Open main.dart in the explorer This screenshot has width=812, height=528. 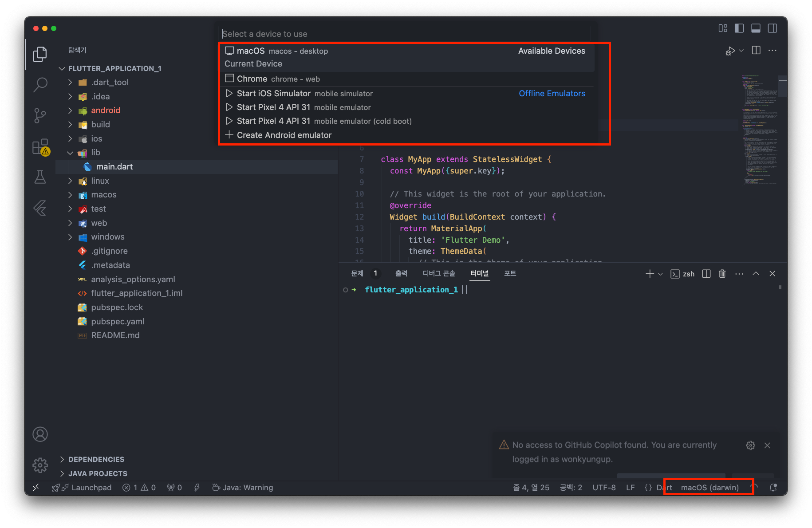click(x=114, y=167)
